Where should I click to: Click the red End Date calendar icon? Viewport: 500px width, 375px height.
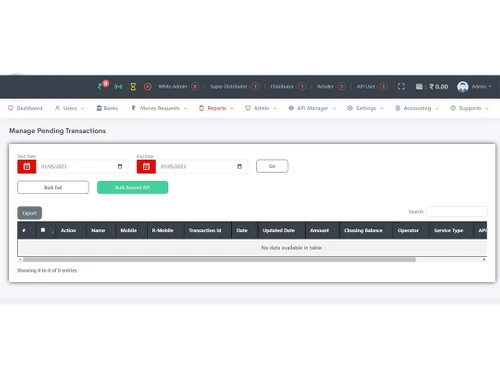(x=146, y=167)
